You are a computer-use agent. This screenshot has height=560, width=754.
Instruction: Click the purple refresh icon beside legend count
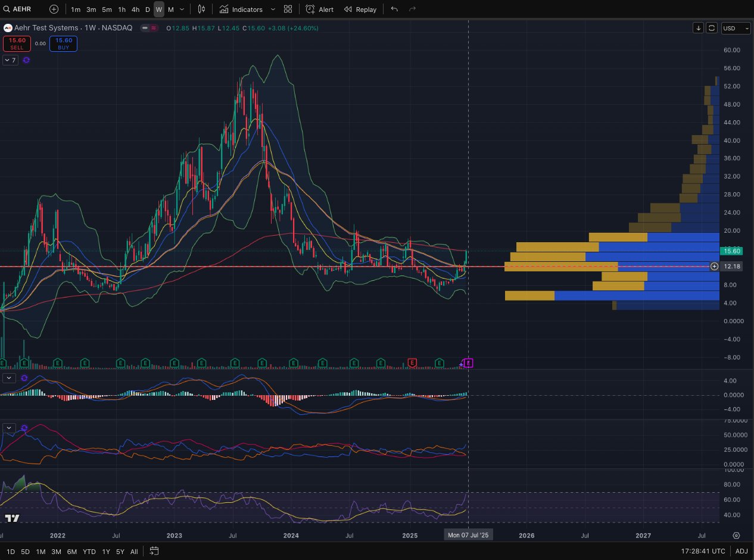point(26,60)
